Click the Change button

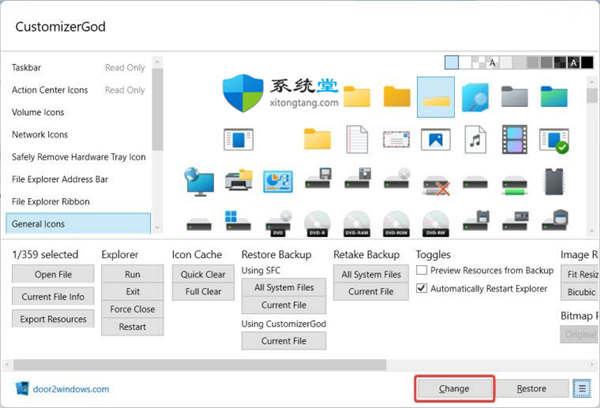pos(454,388)
